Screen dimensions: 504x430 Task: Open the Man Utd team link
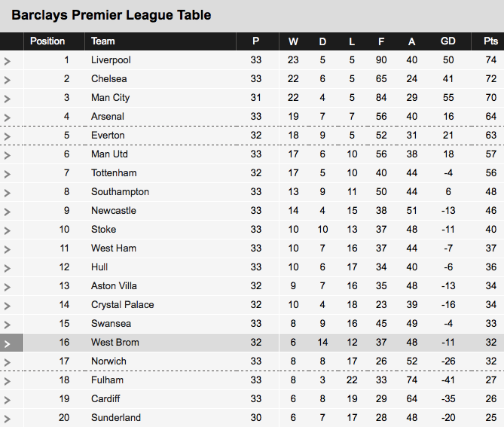(x=109, y=154)
